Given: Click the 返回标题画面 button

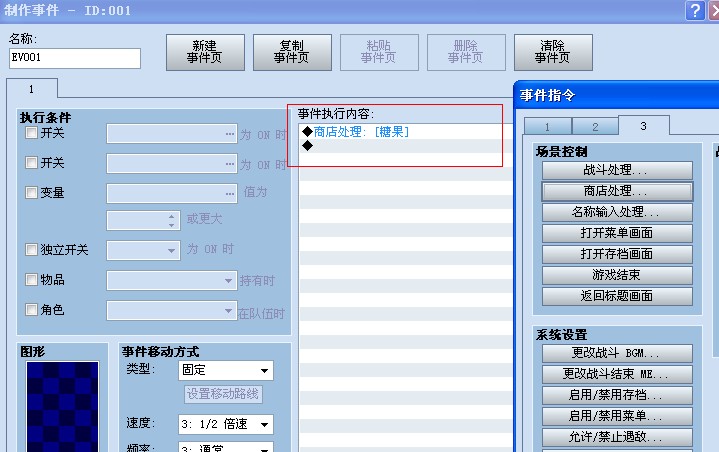Looking at the screenshot, I should point(617,297).
